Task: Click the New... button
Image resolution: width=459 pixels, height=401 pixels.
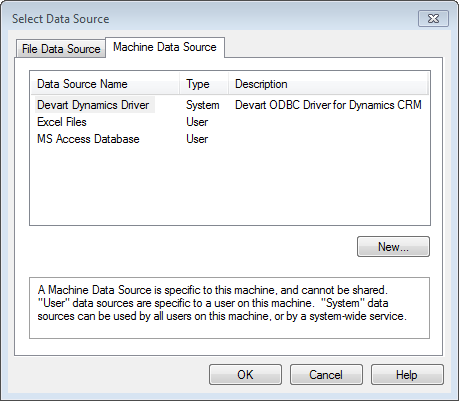Action: point(393,247)
